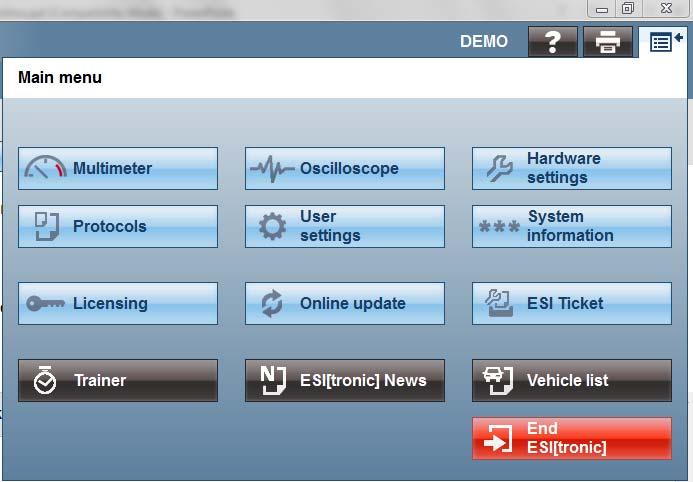Restore down the window
The image size is (693, 482).
tap(628, 8)
